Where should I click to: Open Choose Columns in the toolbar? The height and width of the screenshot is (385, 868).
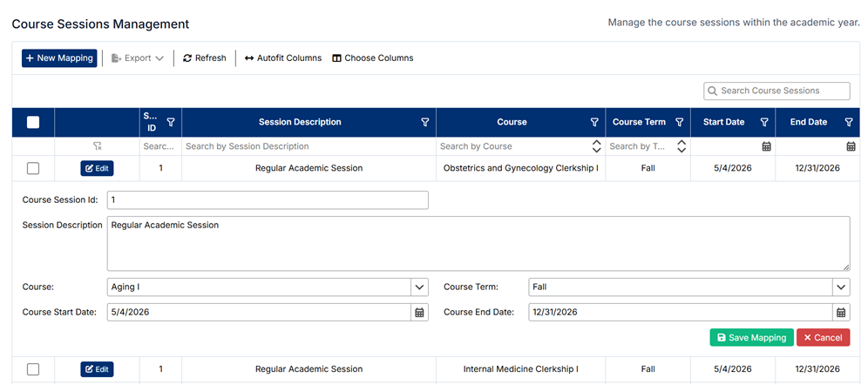pyautogui.click(x=373, y=58)
